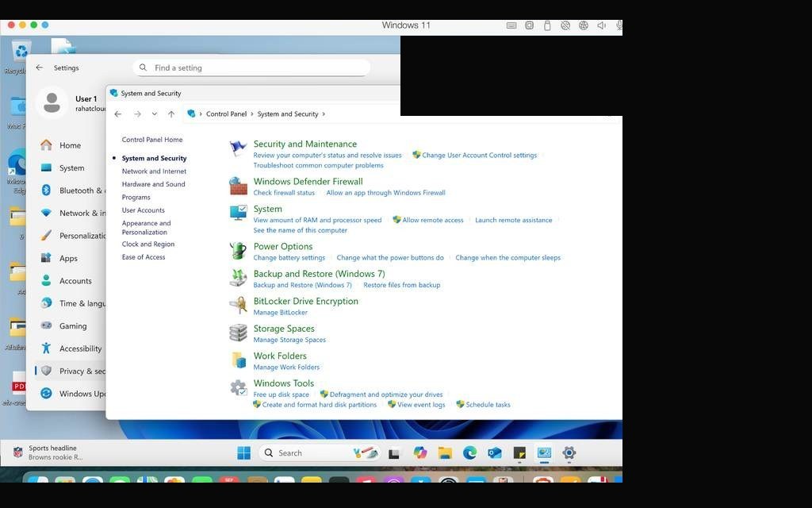The width and height of the screenshot is (812, 508).
Task: Click Manage BitLocker link
Action: click(280, 313)
